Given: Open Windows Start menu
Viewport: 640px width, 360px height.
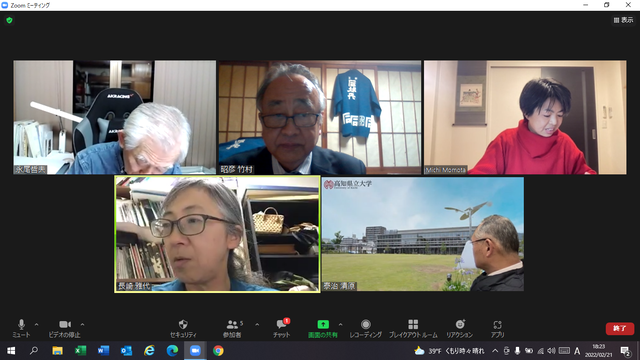Looking at the screenshot, I should point(11,351).
